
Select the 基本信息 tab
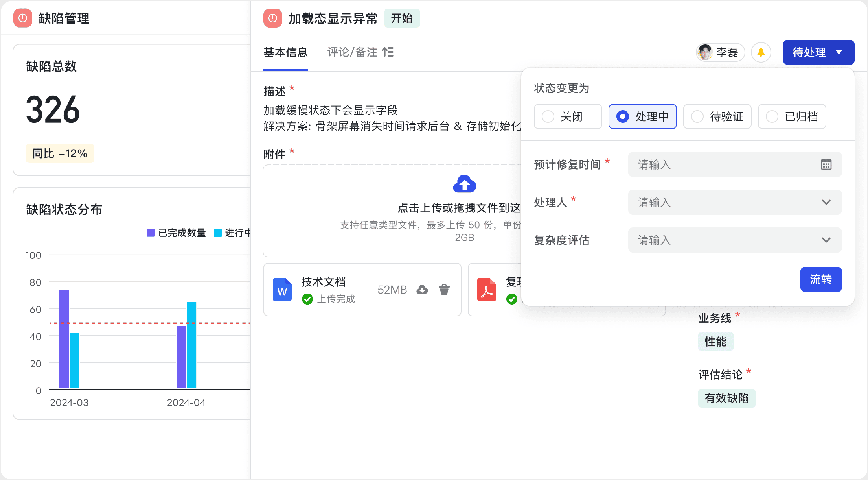click(286, 52)
